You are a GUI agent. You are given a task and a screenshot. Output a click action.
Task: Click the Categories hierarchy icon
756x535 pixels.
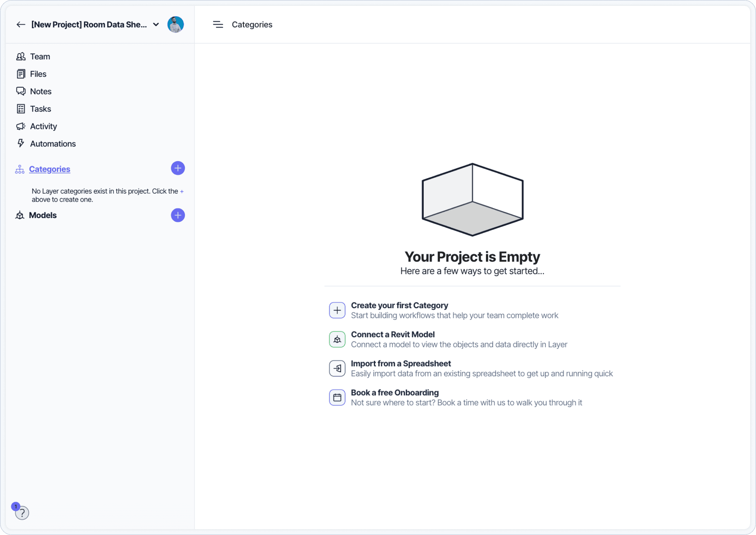20,169
